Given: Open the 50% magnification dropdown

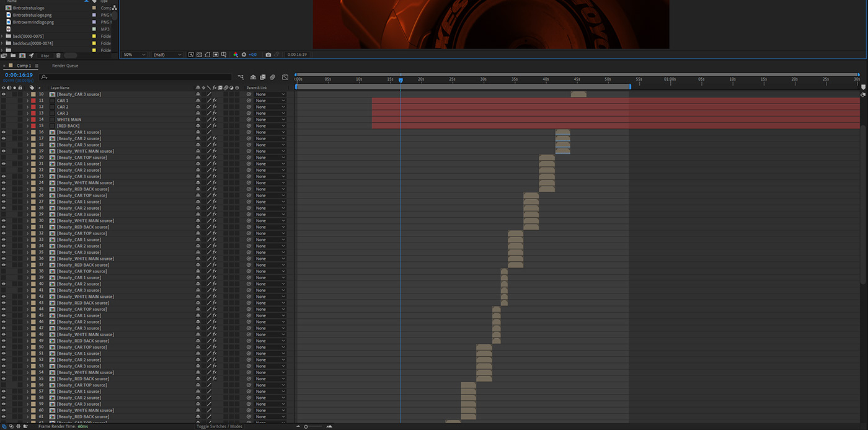Looking at the screenshot, I should coord(135,55).
